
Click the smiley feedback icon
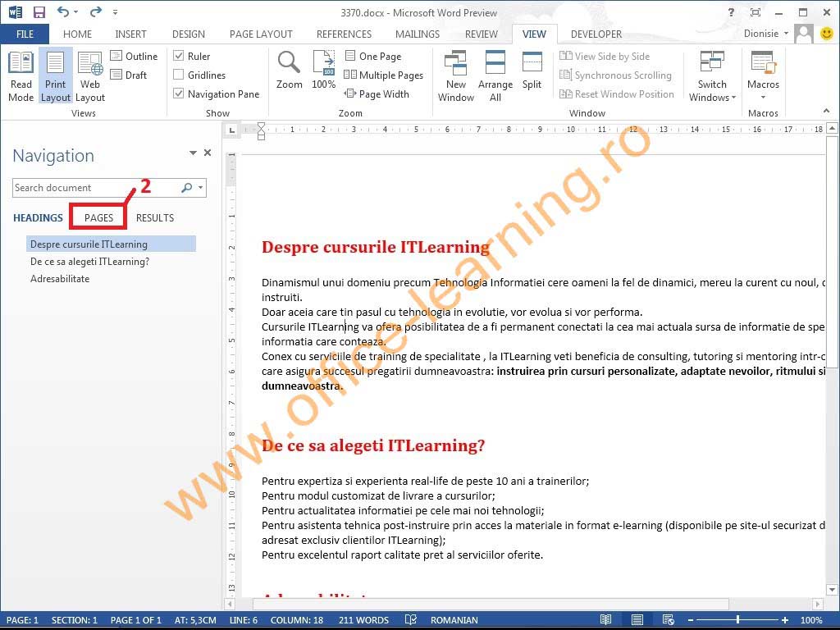827,33
